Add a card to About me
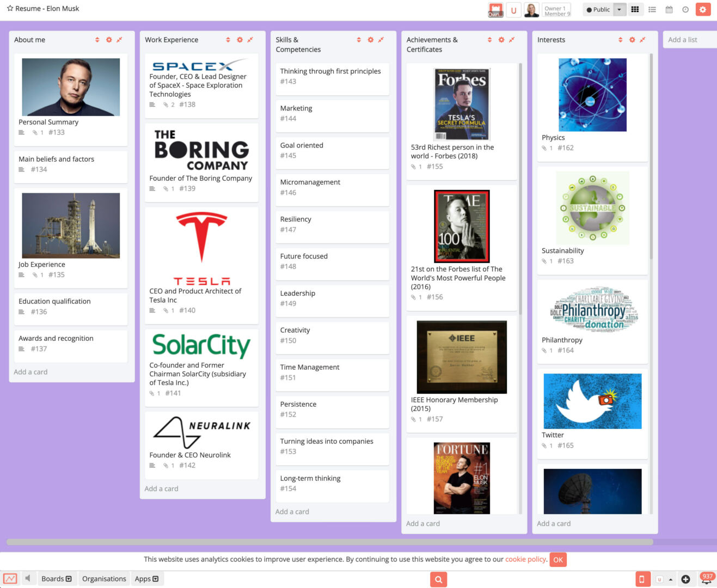 (30, 372)
